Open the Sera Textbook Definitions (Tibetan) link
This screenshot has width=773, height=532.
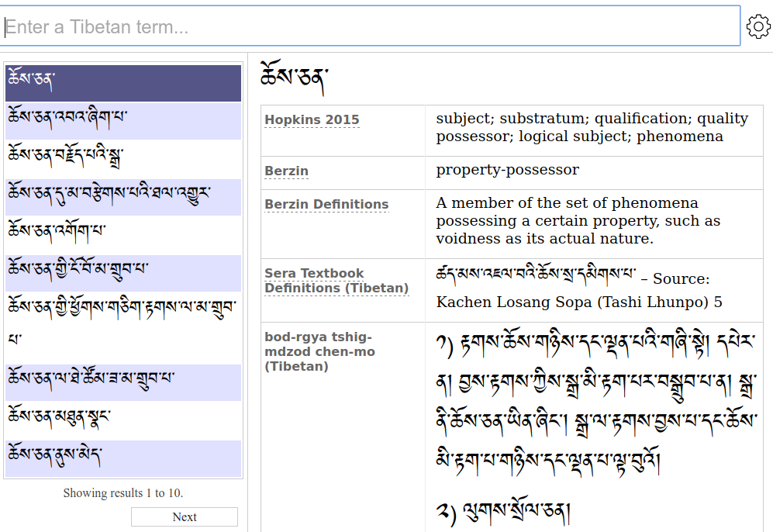click(x=314, y=280)
